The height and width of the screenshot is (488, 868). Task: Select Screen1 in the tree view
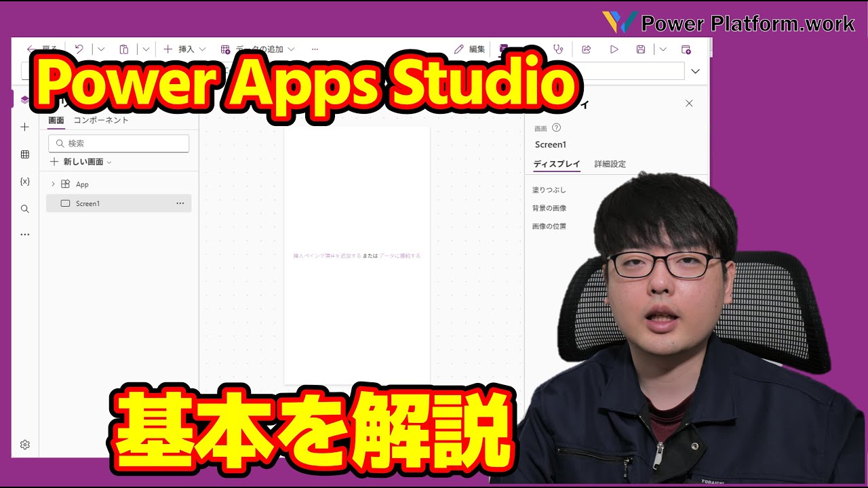(x=119, y=203)
